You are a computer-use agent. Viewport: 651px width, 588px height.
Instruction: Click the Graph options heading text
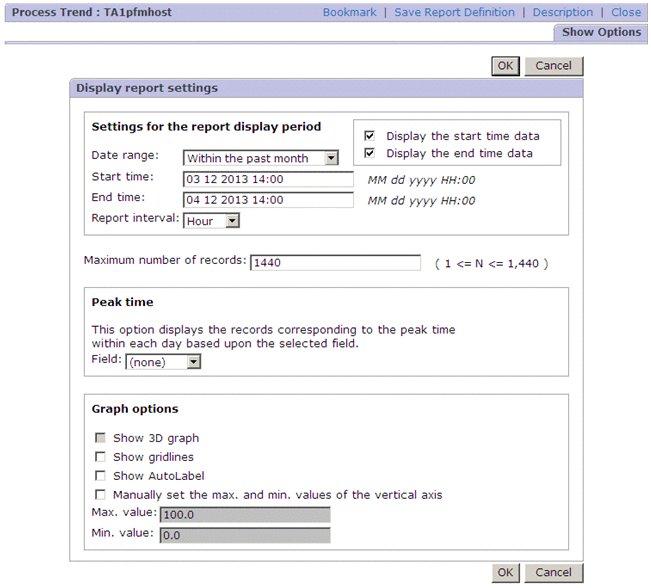click(x=135, y=409)
